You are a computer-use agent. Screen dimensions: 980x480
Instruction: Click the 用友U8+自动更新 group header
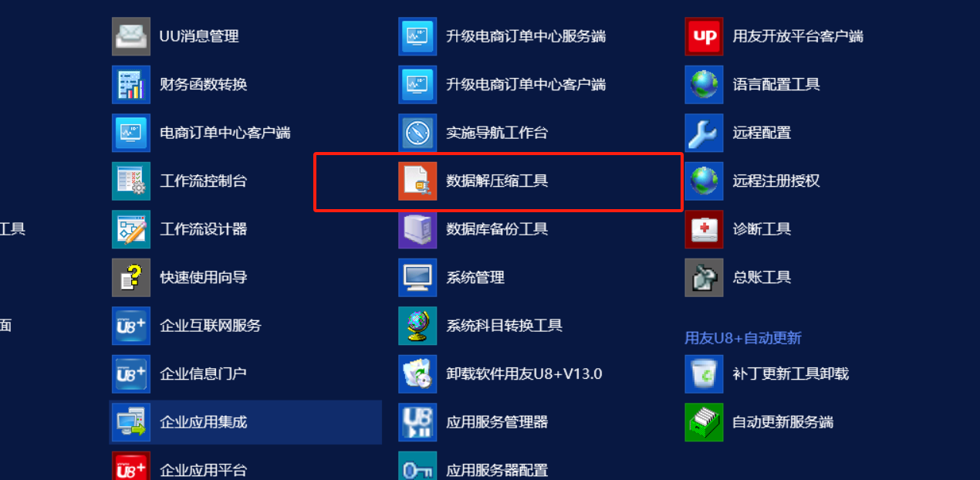point(742,338)
